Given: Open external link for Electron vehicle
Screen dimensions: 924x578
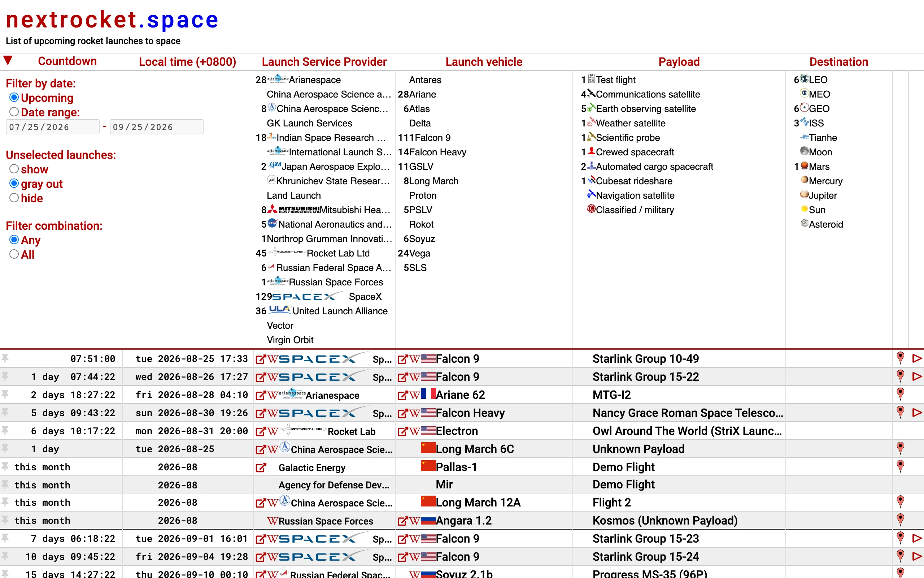Looking at the screenshot, I should [x=403, y=431].
